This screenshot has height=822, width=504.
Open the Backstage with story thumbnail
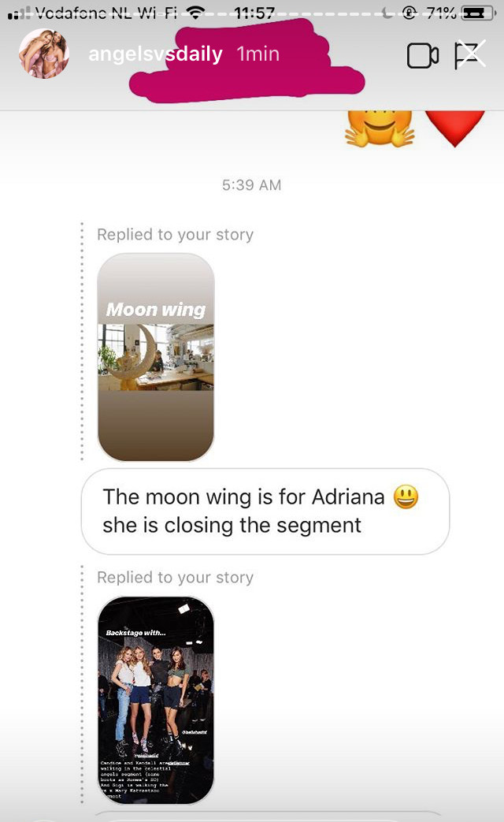coord(156,700)
